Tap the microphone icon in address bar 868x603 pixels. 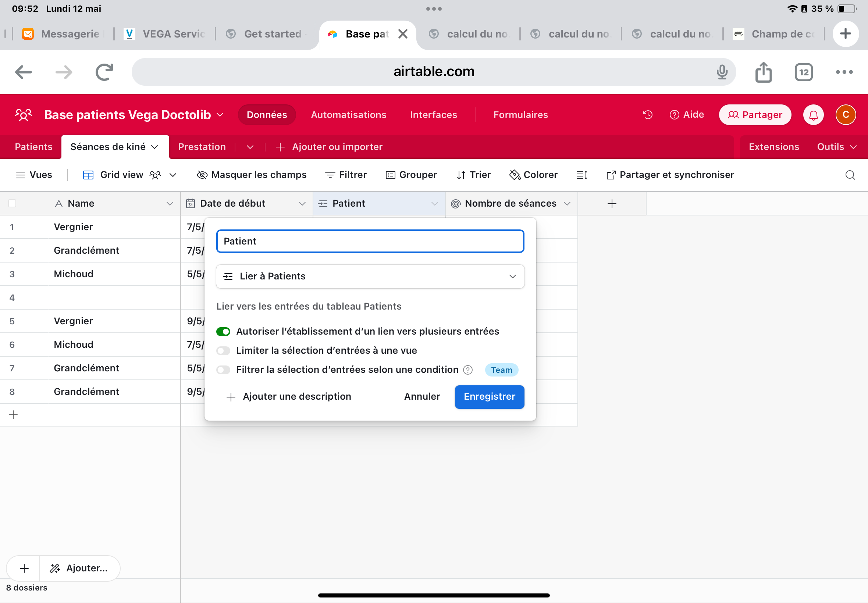click(x=722, y=72)
